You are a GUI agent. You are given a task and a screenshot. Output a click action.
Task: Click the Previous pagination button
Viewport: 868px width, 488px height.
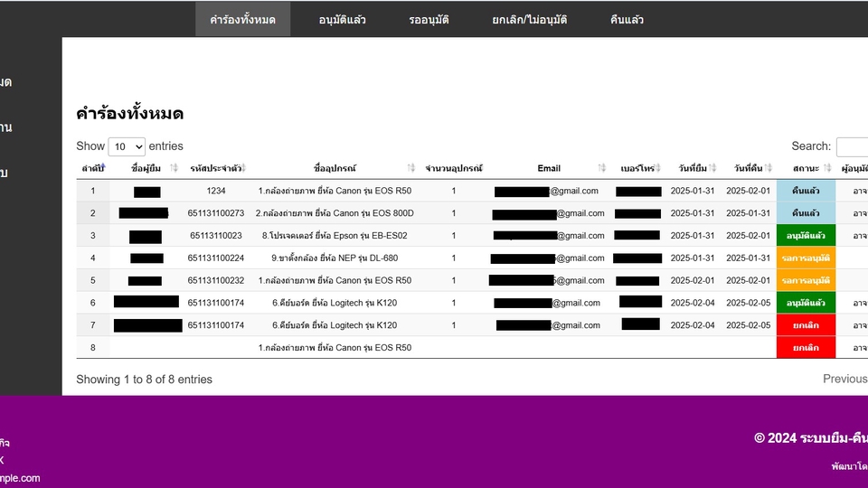coord(844,379)
